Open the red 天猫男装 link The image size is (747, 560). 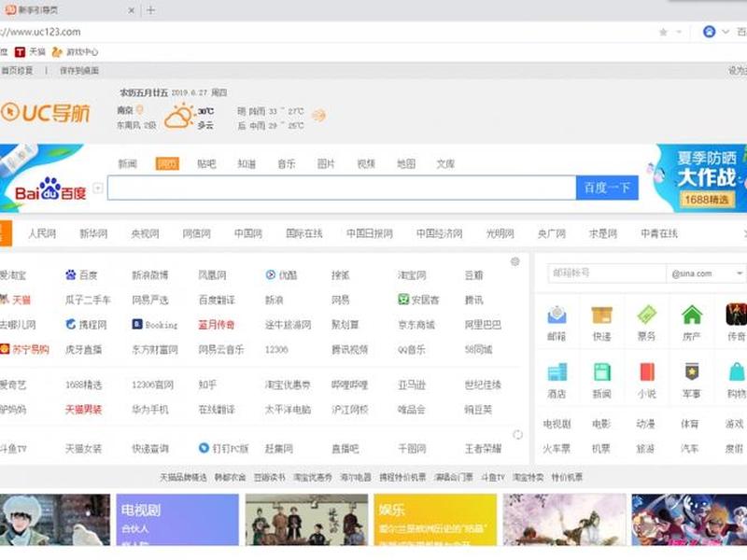click(83, 409)
